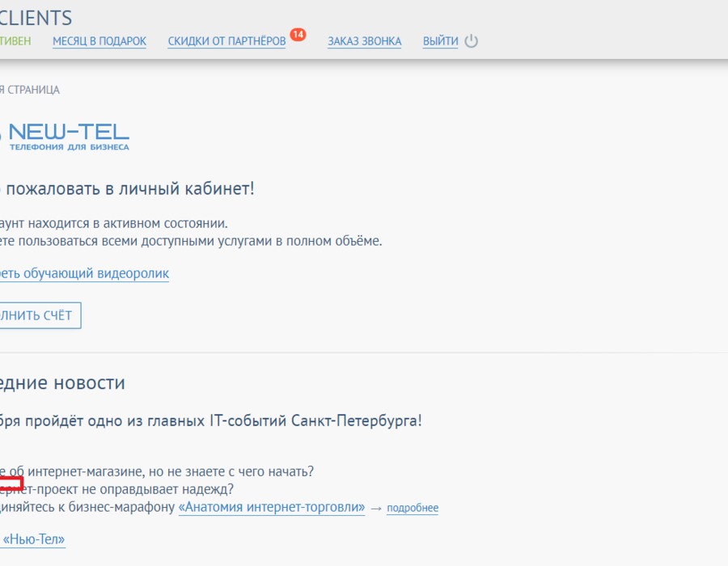Click the red 14 notification badge

click(x=298, y=34)
